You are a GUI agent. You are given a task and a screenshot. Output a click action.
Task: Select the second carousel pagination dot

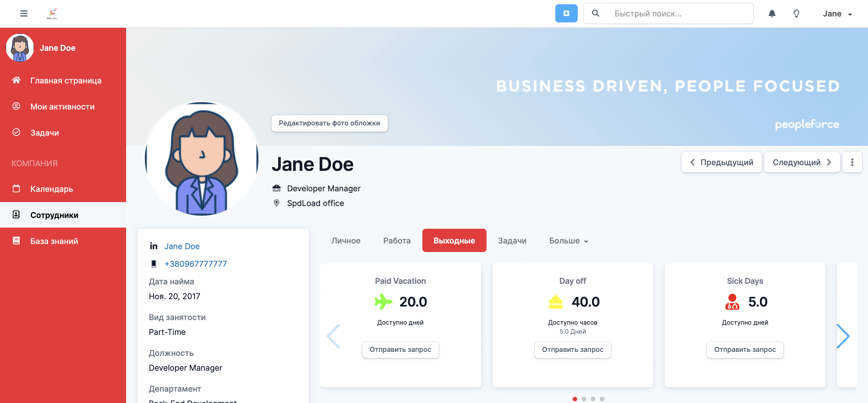pyautogui.click(x=584, y=399)
